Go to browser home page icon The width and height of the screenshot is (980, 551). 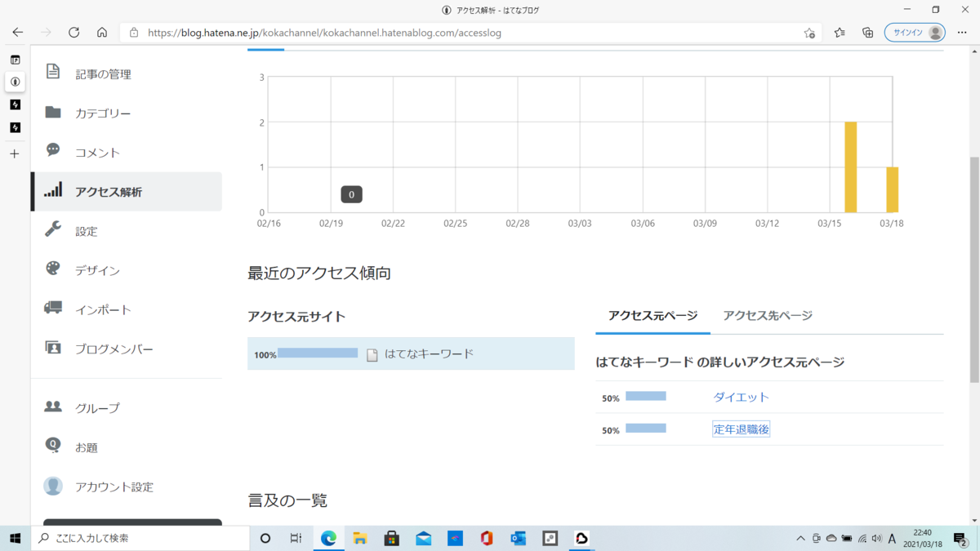pyautogui.click(x=102, y=33)
